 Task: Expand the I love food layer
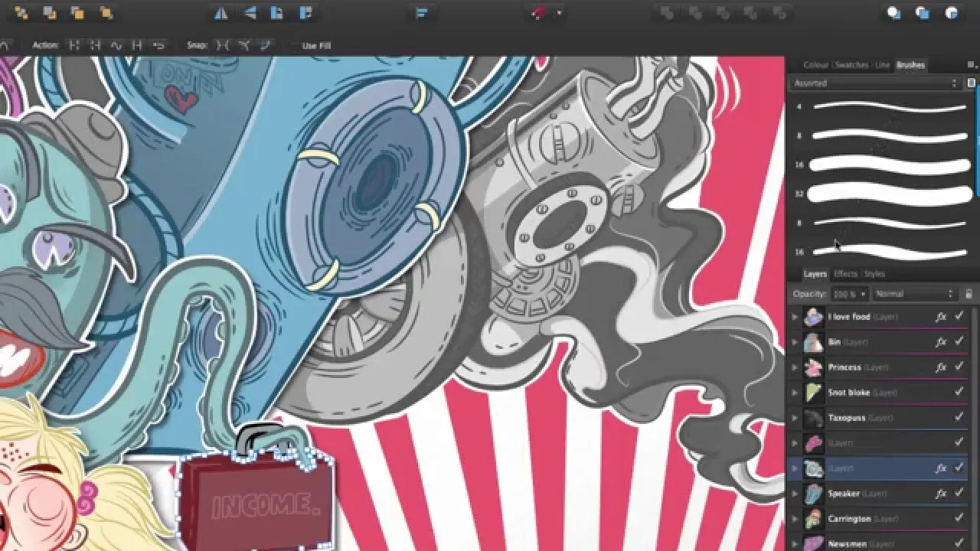(x=795, y=316)
